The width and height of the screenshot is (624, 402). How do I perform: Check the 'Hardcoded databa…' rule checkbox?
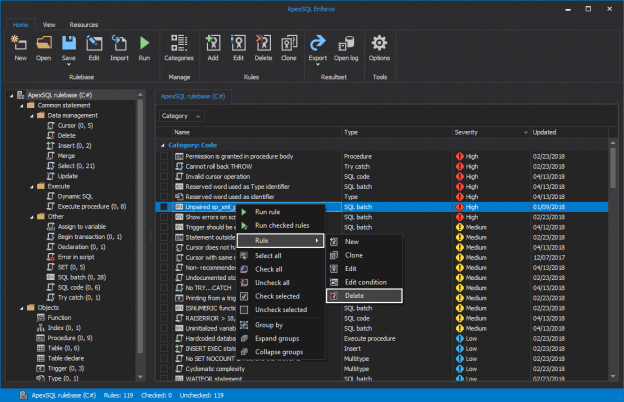pyautogui.click(x=164, y=338)
